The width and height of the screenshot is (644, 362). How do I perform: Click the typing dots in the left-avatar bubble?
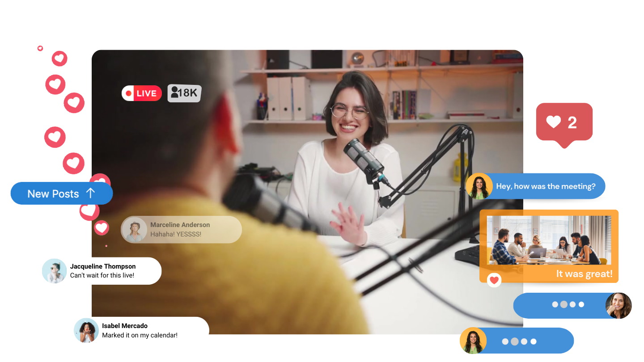[519, 341]
